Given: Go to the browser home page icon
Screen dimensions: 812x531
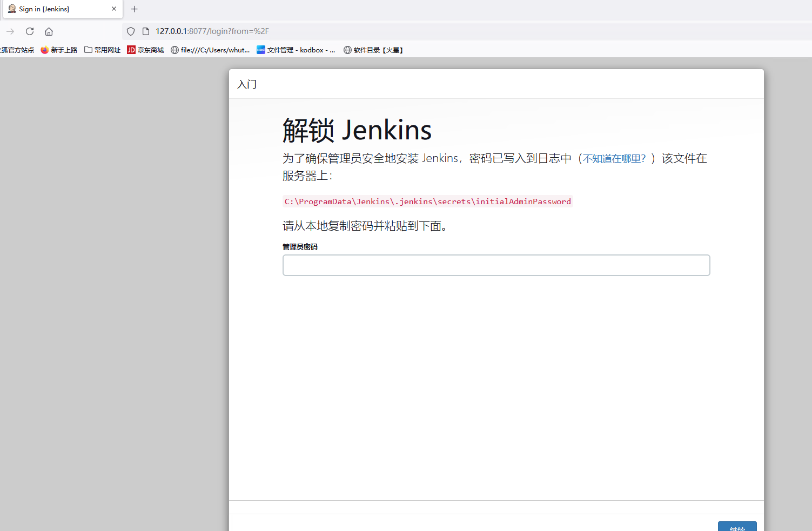Looking at the screenshot, I should pyautogui.click(x=49, y=31).
